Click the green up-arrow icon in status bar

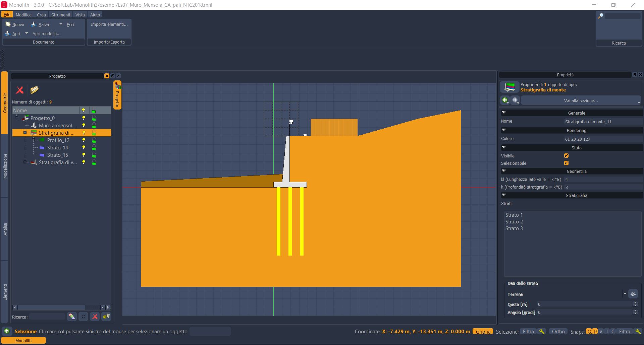coord(7,331)
